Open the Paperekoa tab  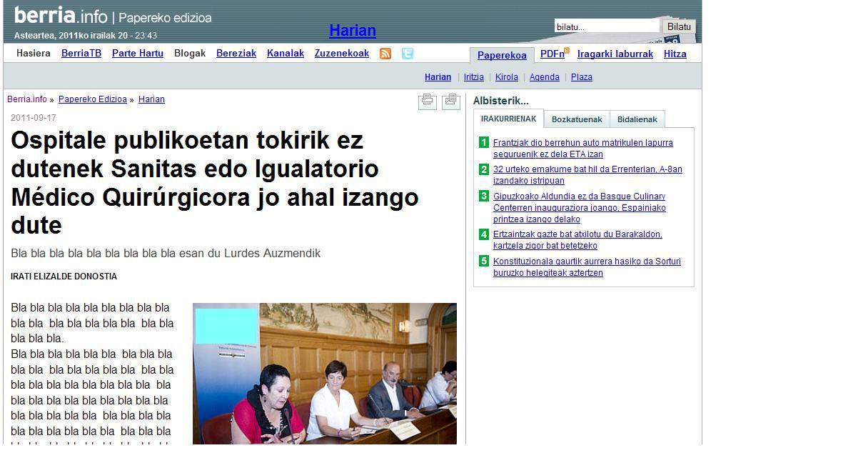(x=502, y=55)
